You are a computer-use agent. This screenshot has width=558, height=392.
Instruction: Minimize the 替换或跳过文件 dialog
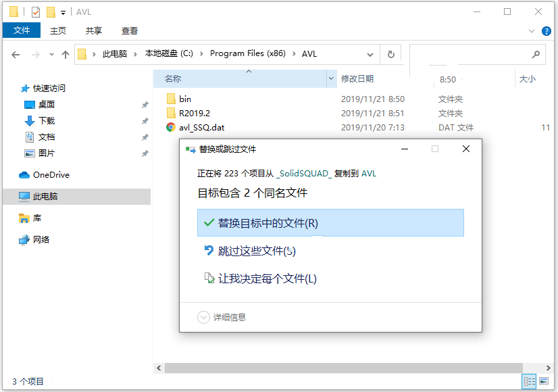[405, 149]
